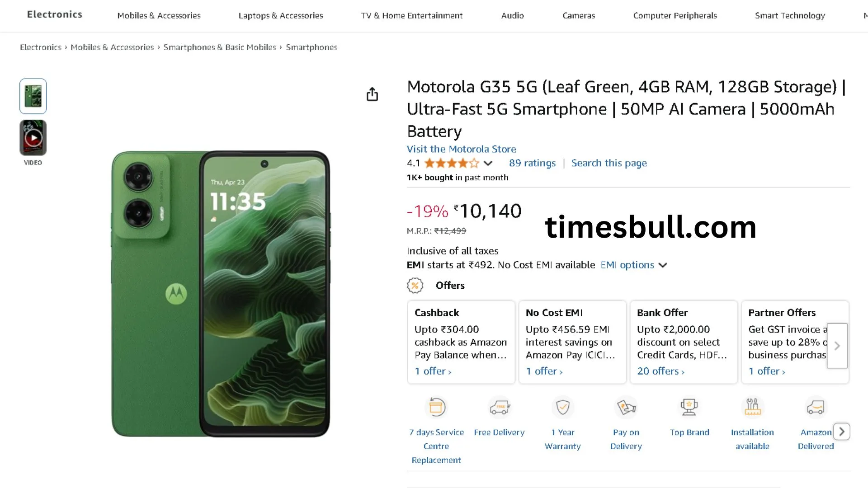
Task: Click the 7 days Service Centre Replacement icon
Action: (x=437, y=407)
